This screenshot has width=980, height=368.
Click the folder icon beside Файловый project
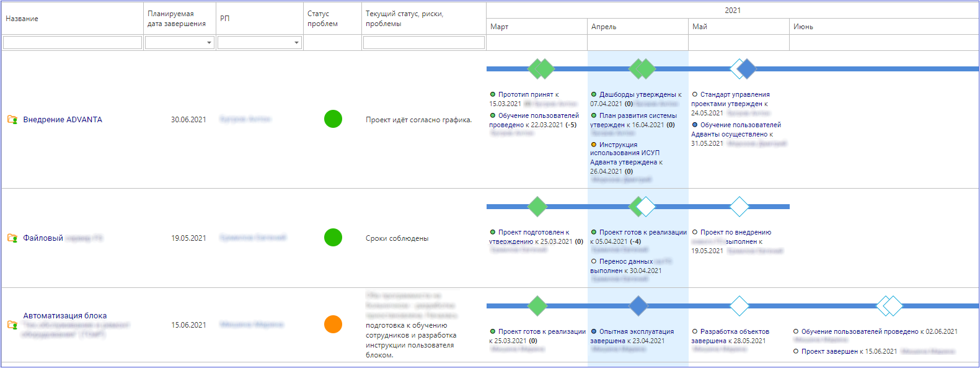click(12, 238)
